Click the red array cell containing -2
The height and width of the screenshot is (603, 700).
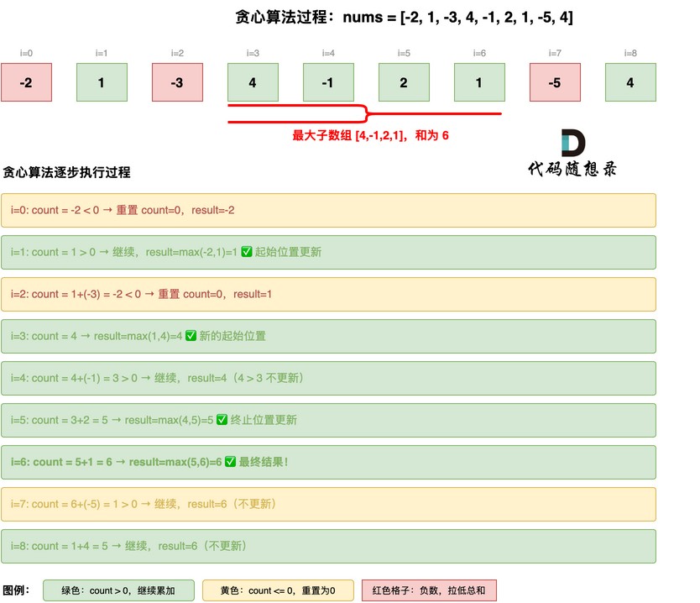pos(26,83)
